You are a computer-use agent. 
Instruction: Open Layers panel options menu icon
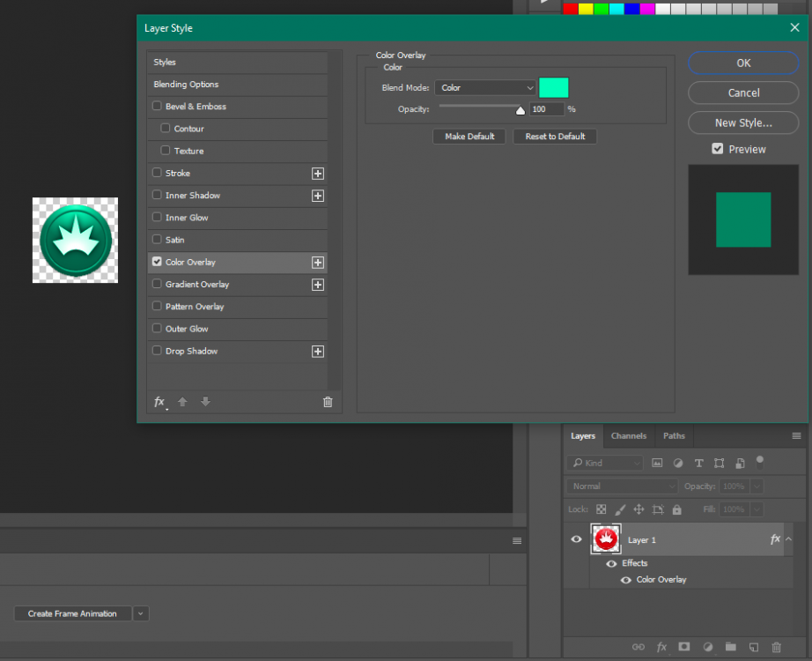[x=796, y=436]
